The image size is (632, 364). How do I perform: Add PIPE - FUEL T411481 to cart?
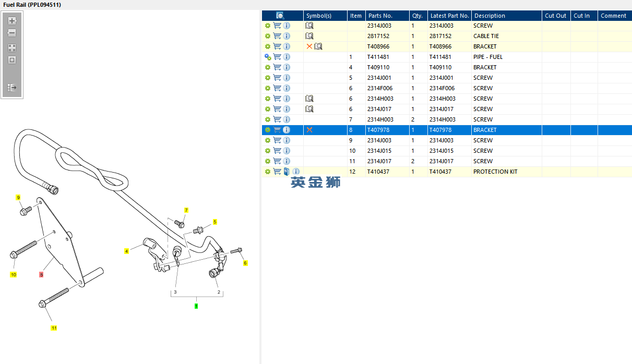pyautogui.click(x=277, y=57)
